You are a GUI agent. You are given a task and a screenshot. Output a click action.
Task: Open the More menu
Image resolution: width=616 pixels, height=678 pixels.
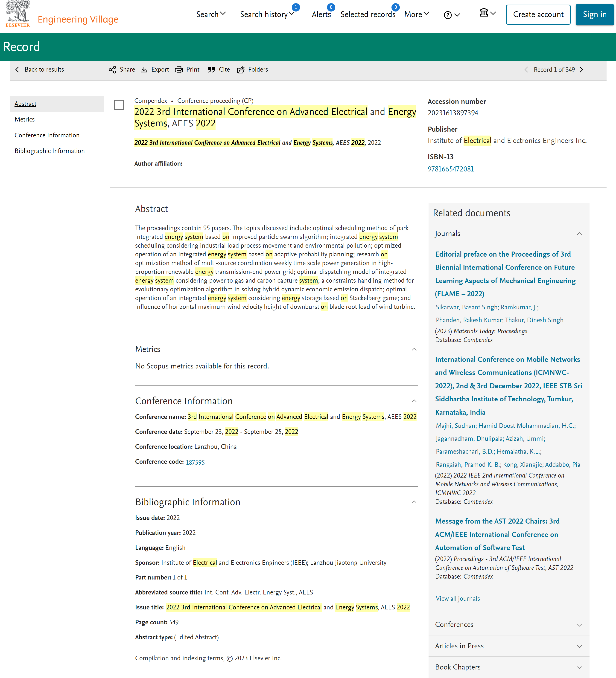(417, 14)
